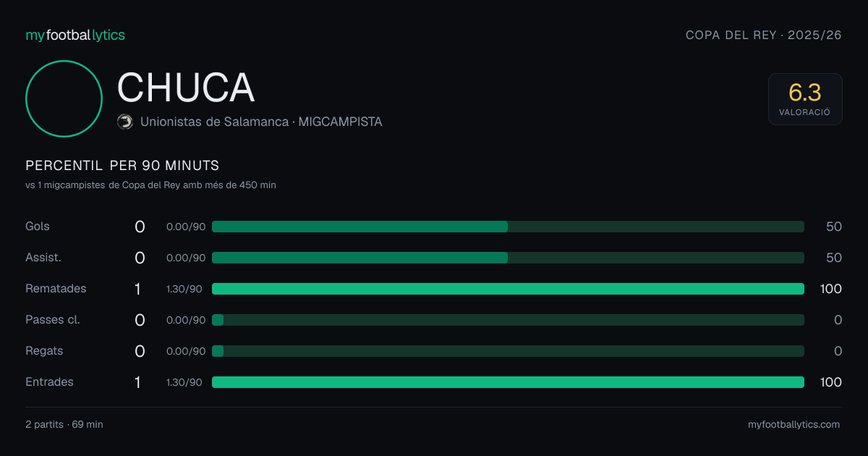Click the Passes cl. percentile bar

coord(508,320)
